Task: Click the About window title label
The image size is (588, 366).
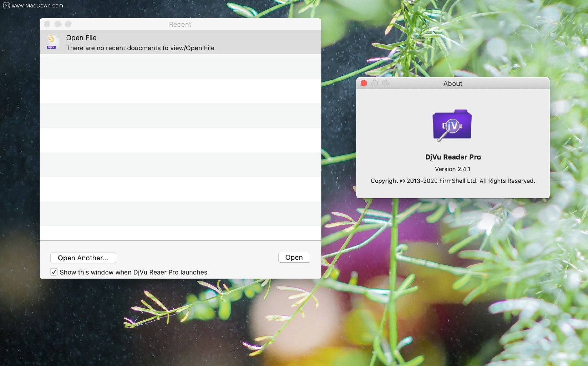Action: [x=453, y=83]
